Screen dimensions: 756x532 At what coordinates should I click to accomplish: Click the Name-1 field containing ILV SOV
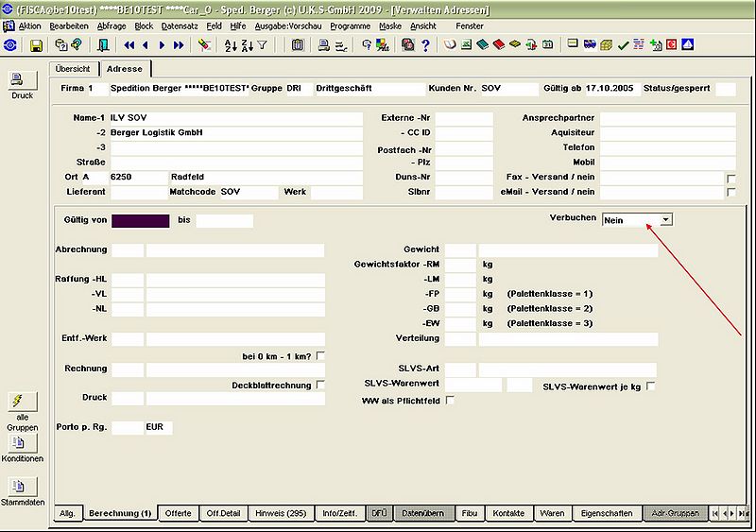235,118
